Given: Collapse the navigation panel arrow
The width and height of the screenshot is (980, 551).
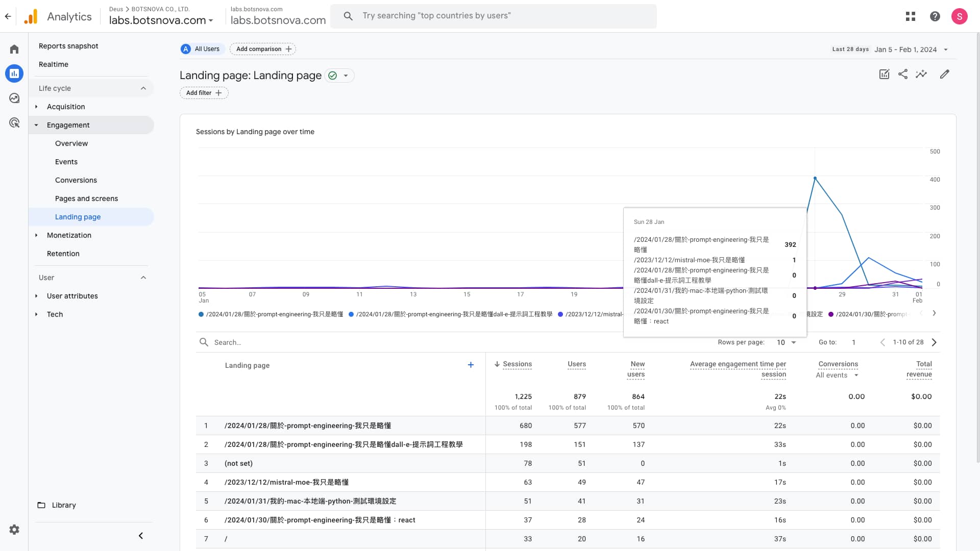Looking at the screenshot, I should point(141,536).
